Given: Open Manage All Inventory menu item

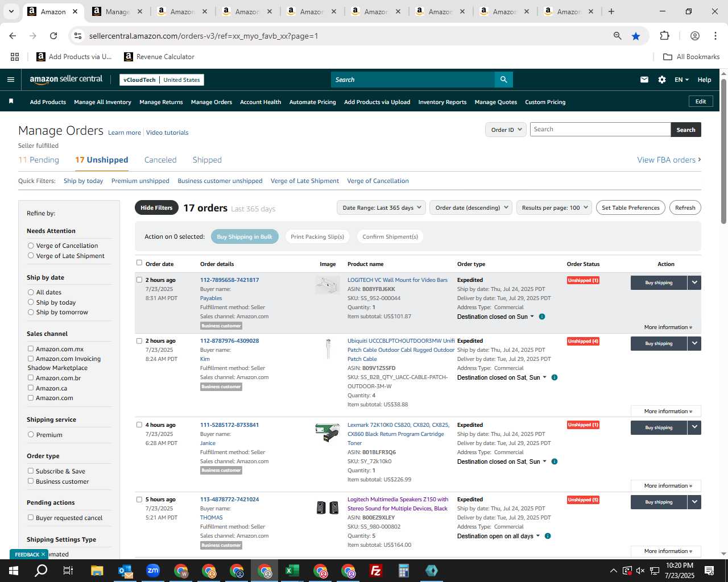Looking at the screenshot, I should coord(102,102).
